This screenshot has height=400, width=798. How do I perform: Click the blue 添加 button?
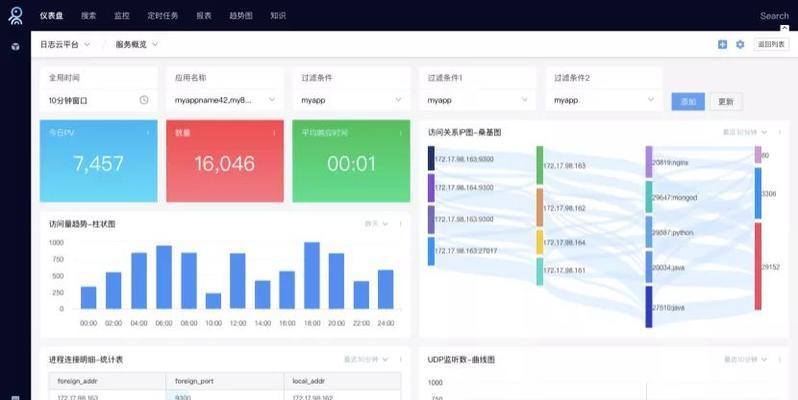tap(688, 101)
